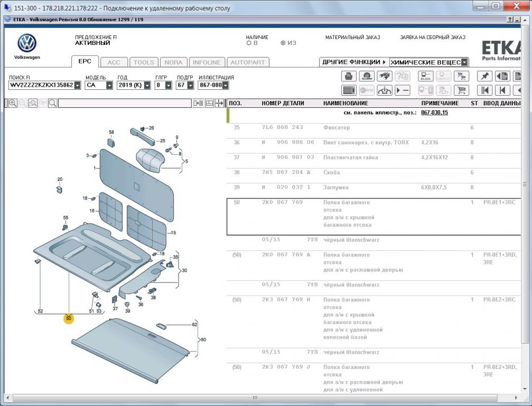532x406 pixels.
Task: Open the 867-030,15 illustration link
Action: 434,113
